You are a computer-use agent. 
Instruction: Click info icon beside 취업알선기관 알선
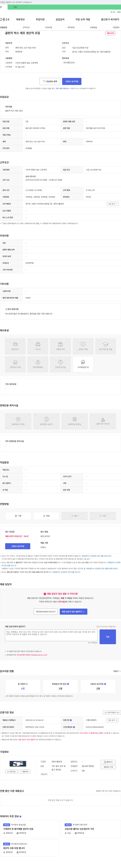pos(68,684)
